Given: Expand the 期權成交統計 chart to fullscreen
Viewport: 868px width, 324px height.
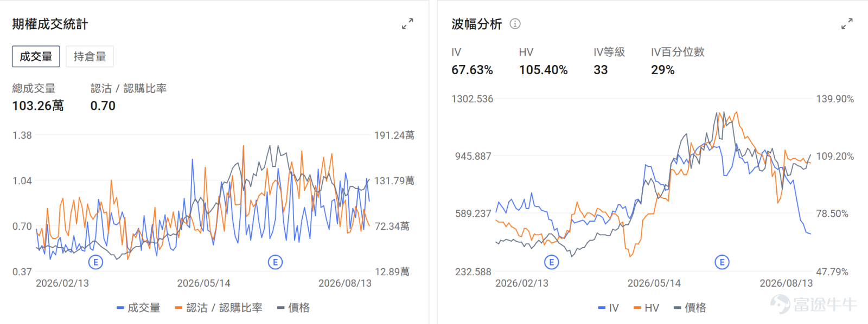Looking at the screenshot, I should point(407,24).
